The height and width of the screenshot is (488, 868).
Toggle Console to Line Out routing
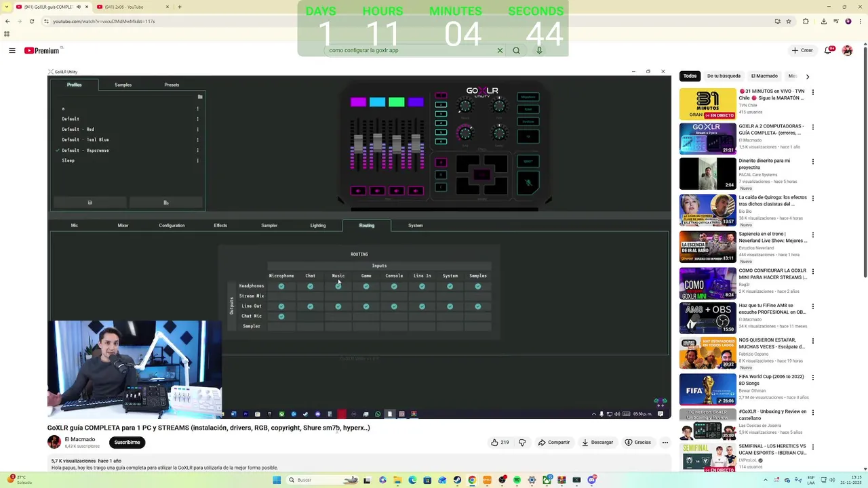pos(394,306)
